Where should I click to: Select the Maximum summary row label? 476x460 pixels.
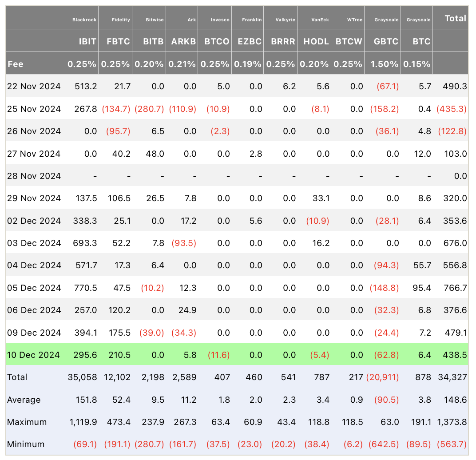(27, 422)
